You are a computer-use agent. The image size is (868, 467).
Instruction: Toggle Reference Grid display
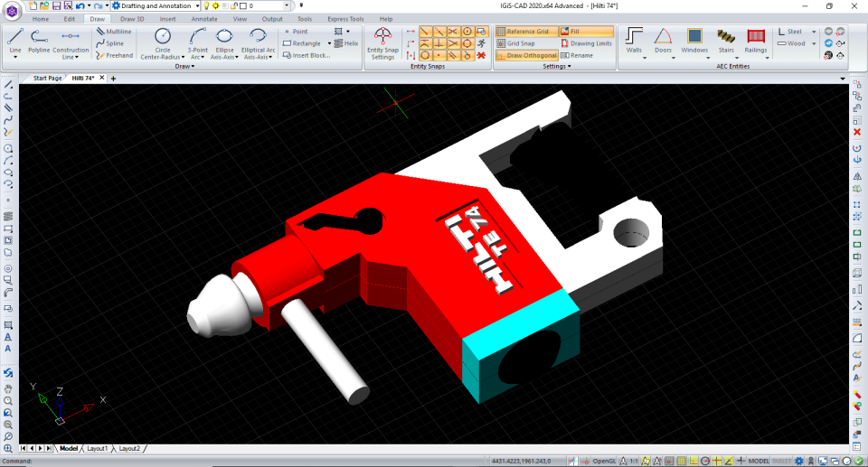tap(526, 32)
